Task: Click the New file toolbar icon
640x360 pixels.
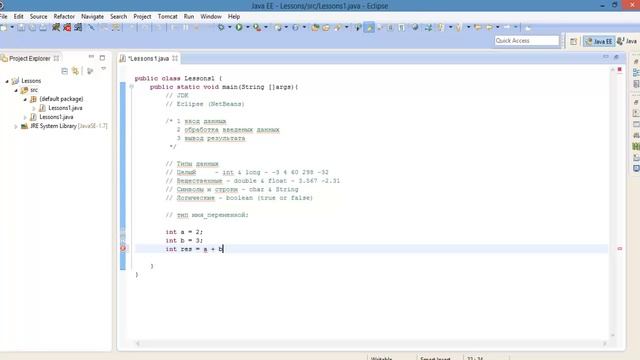Action: [x=4, y=27]
